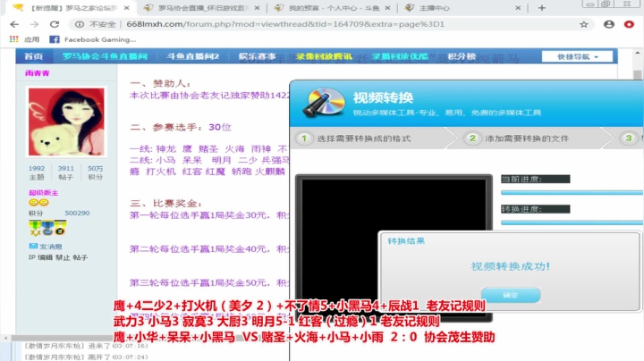The height and width of the screenshot is (361, 644).
Task: Open a new browser tab
Action: pyautogui.click(x=542, y=8)
